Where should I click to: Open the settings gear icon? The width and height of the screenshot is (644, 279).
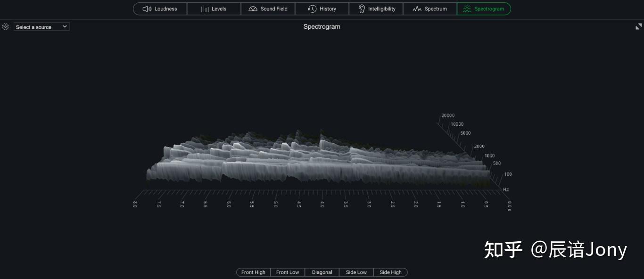tap(6, 27)
